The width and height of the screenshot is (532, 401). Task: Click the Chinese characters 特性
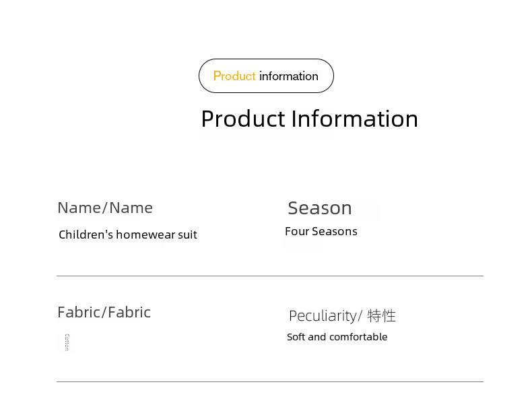[381, 316]
